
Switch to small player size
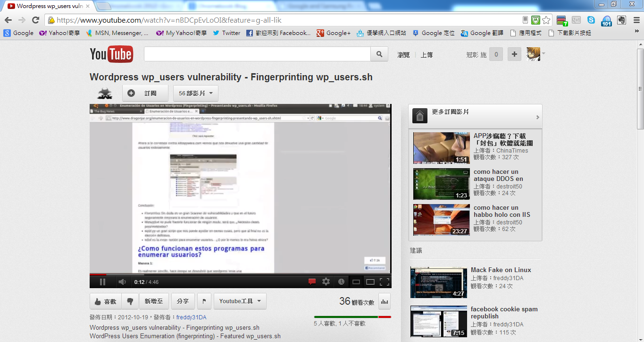tap(356, 282)
